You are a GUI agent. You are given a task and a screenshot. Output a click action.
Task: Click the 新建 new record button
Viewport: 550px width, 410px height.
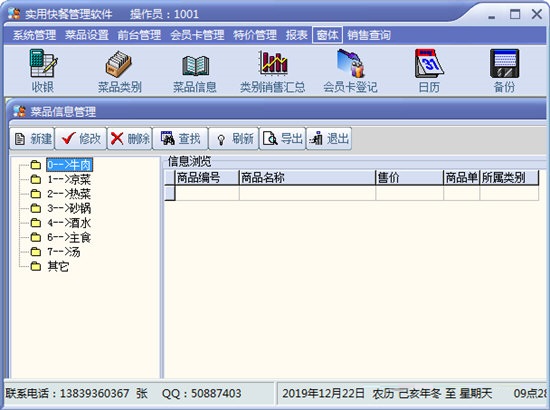(x=32, y=139)
